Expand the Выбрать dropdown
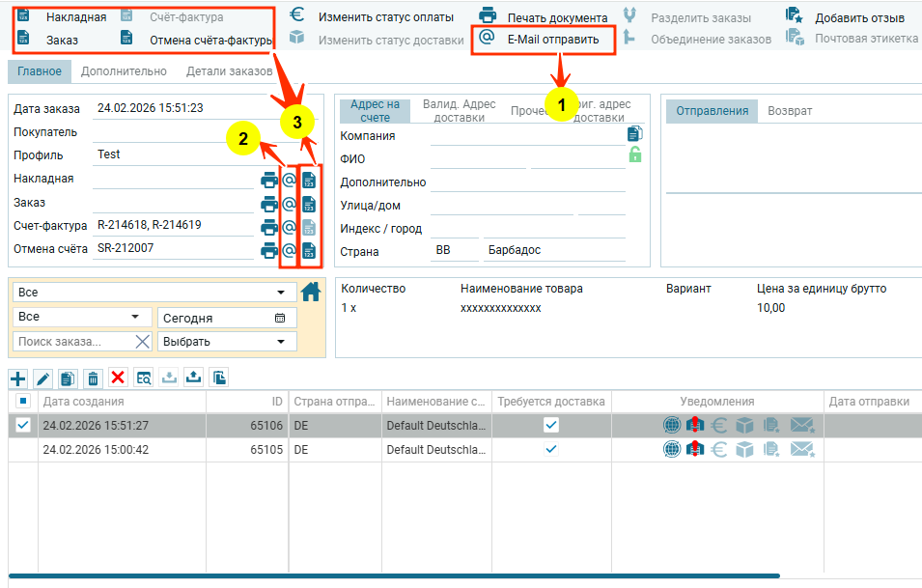Image resolution: width=922 pixels, height=588 pixels. pyautogui.click(x=227, y=341)
